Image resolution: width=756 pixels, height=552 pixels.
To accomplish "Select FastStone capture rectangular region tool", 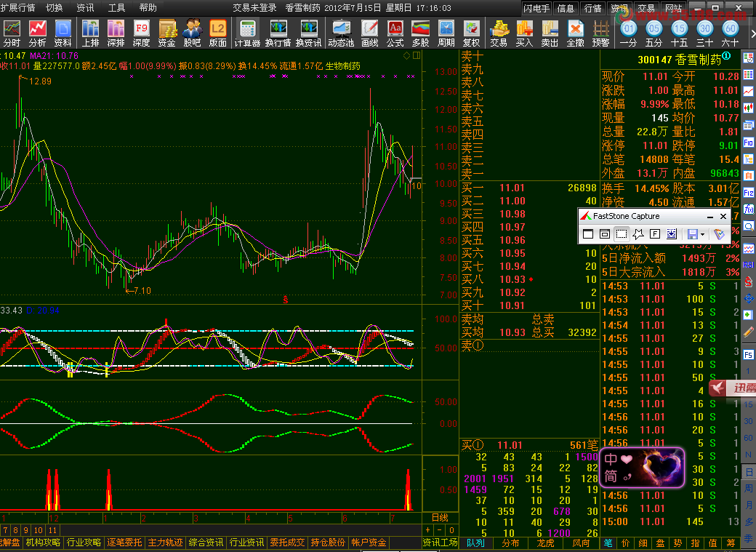I will 622,234.
